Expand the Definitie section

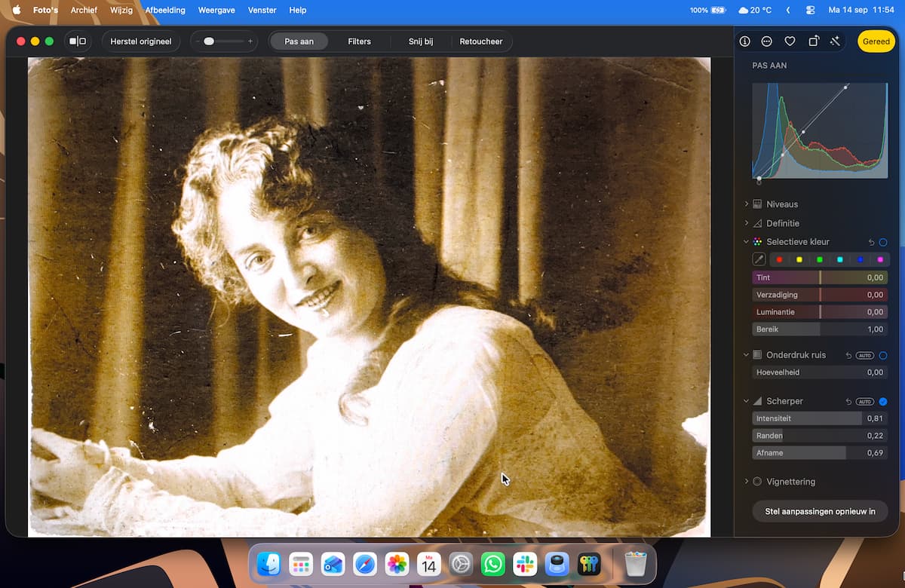[x=782, y=223]
